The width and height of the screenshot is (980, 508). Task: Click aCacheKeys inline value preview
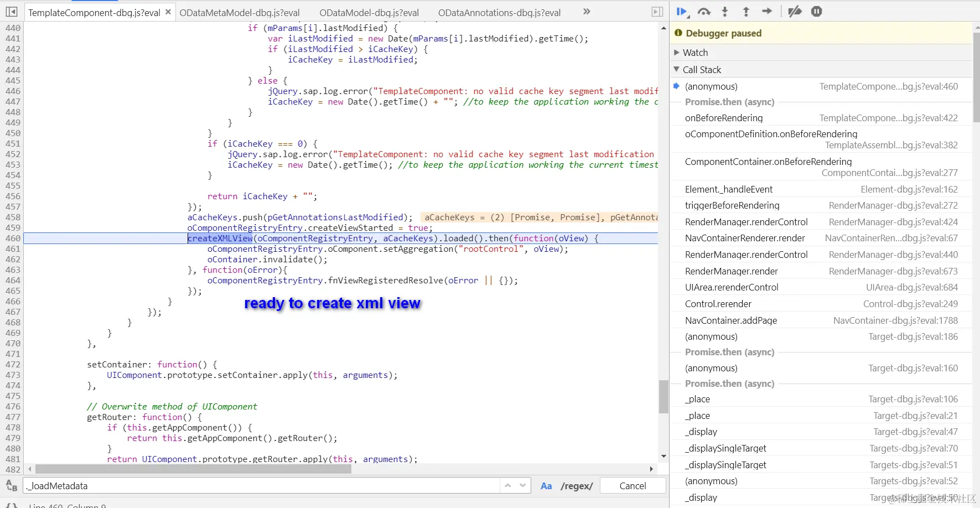click(539, 217)
